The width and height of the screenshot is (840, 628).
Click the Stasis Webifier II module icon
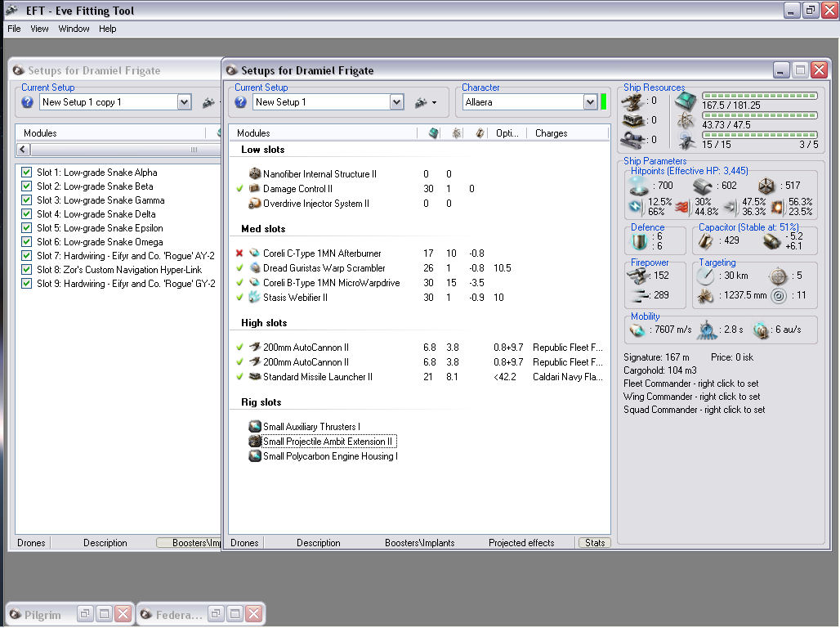click(255, 298)
